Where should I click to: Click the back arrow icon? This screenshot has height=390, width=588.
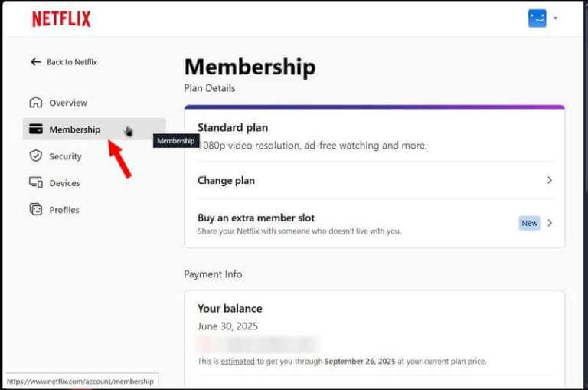click(x=36, y=62)
